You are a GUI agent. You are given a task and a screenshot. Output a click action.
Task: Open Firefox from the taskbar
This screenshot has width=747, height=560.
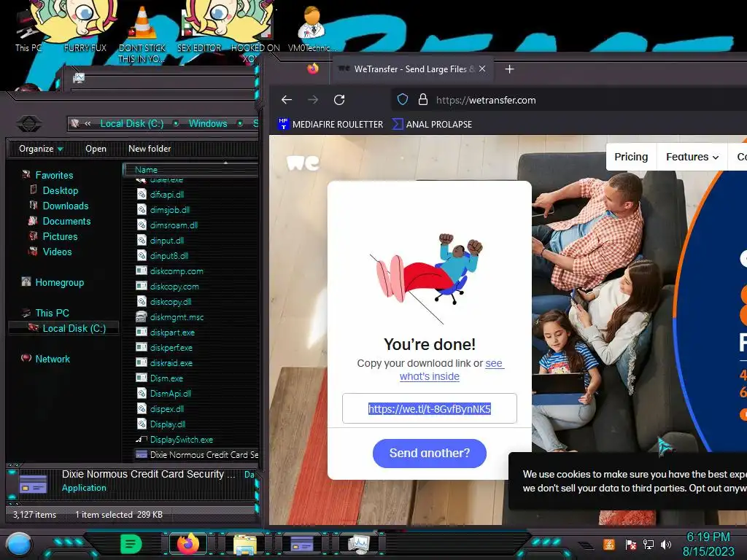tap(187, 543)
